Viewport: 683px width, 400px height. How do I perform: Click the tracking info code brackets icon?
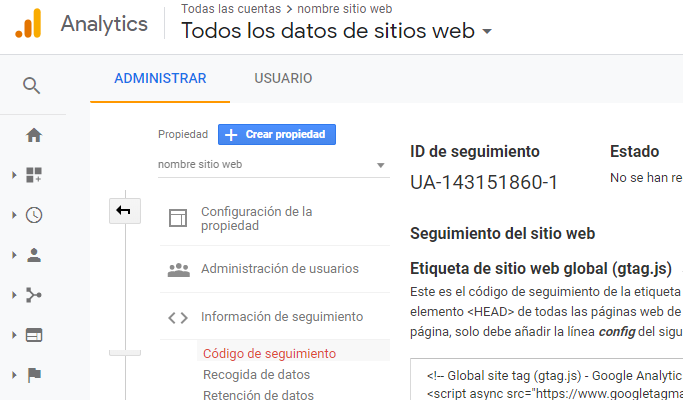[178, 318]
